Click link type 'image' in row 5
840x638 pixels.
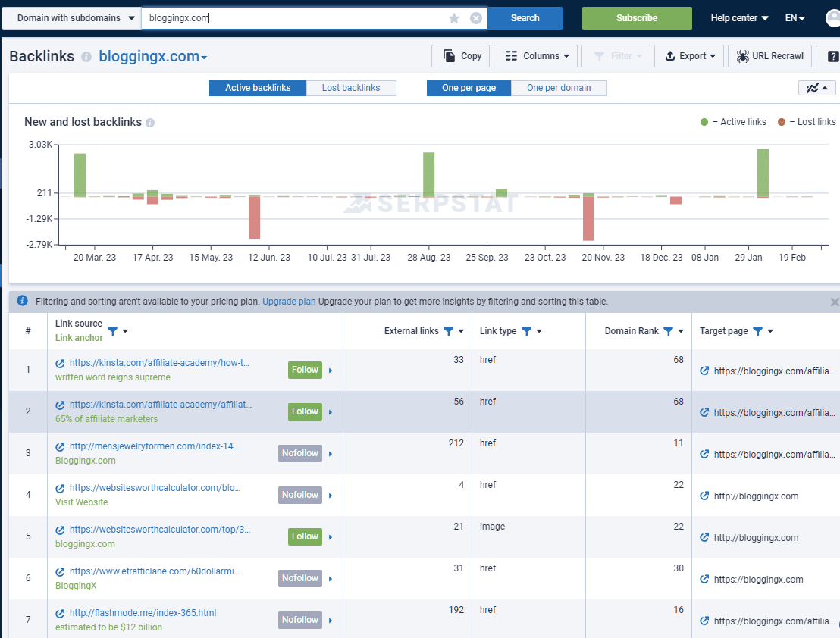pos(492,527)
